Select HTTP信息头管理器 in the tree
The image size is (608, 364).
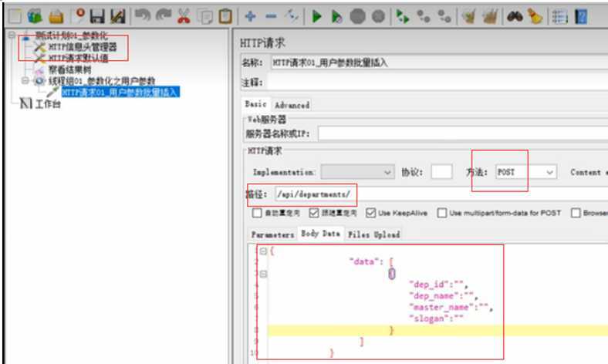83,47
